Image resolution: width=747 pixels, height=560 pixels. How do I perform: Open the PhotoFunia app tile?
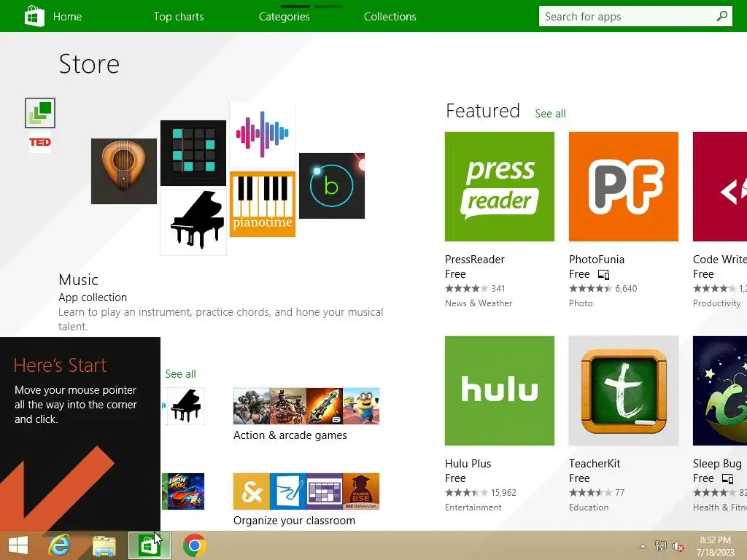(624, 187)
